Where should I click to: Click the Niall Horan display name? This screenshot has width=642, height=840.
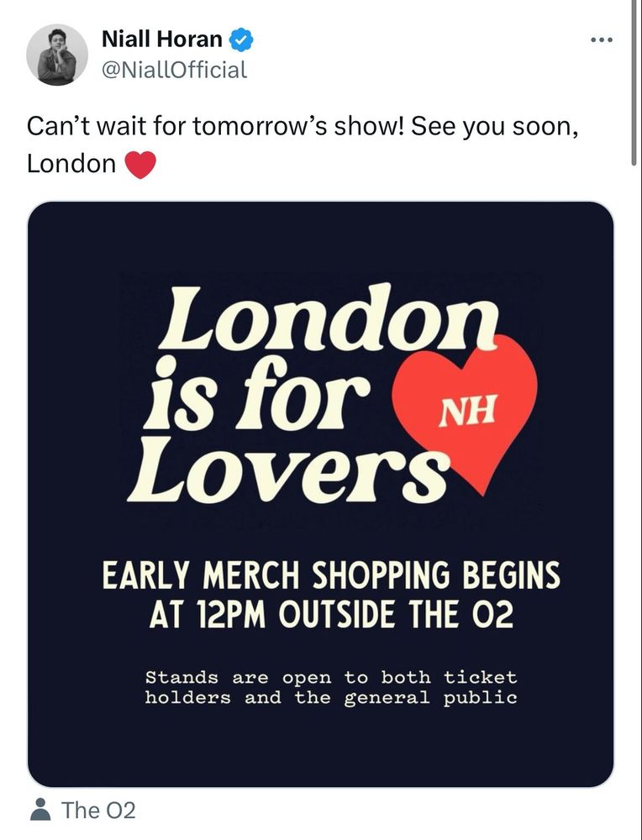[162, 39]
